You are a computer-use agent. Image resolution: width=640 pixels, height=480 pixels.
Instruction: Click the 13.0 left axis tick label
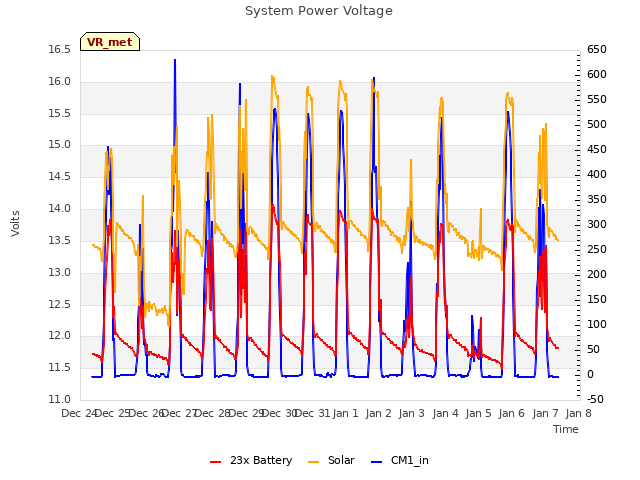click(60, 272)
